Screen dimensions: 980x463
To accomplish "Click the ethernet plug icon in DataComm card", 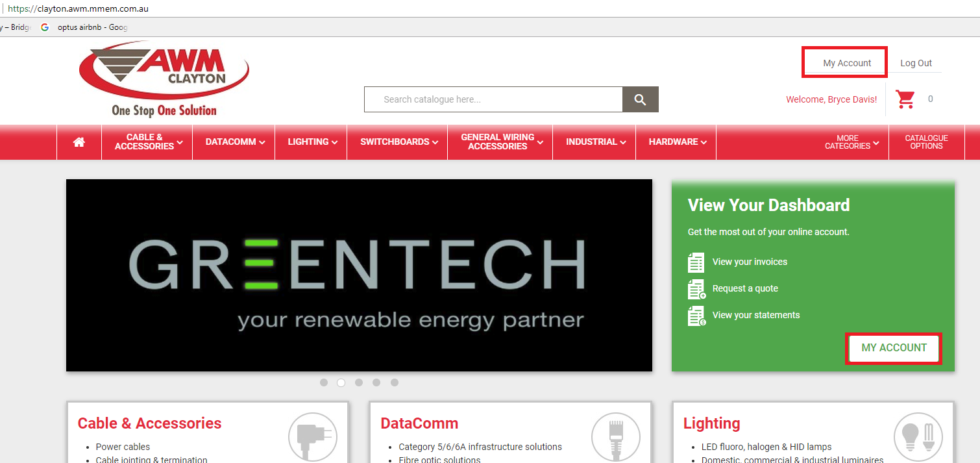I will point(617,436).
